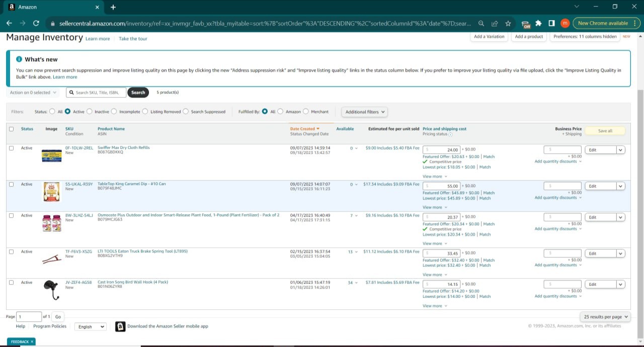Open the language dropdown showing English
This screenshot has width=644, height=347.
pos(91,326)
